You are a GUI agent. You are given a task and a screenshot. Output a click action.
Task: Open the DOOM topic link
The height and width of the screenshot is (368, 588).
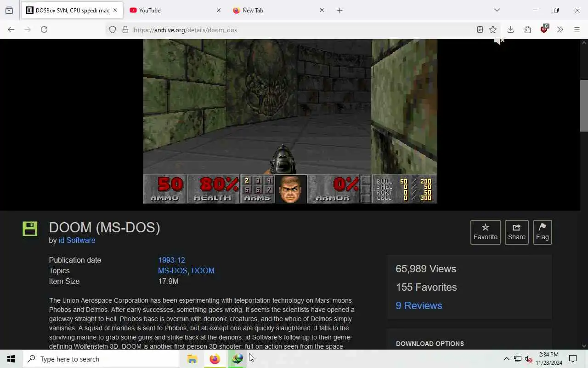click(x=203, y=270)
